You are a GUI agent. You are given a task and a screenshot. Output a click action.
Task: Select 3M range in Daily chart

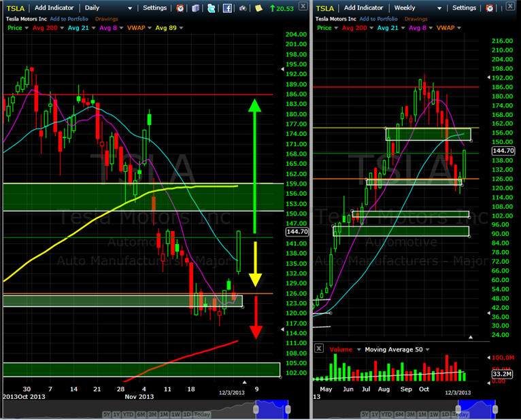pos(152,415)
